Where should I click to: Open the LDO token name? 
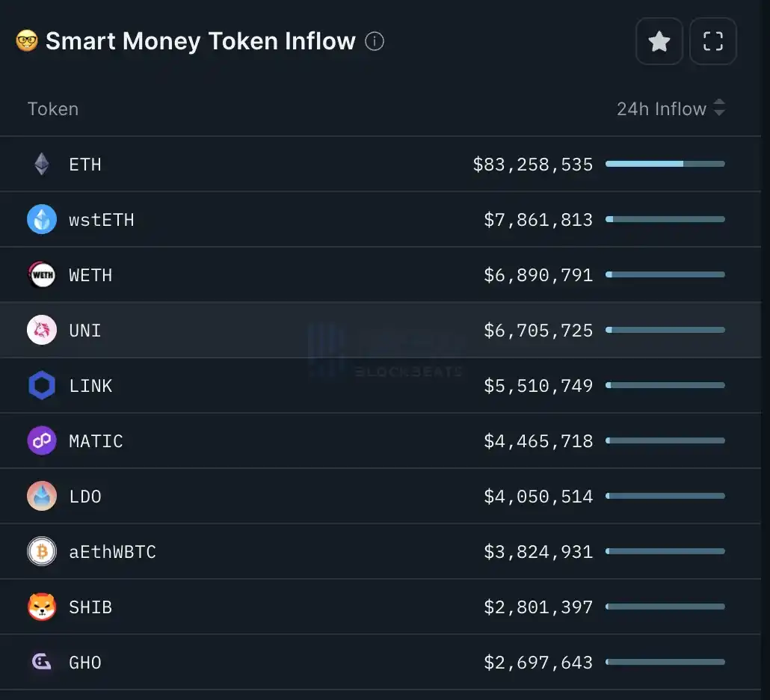point(85,497)
